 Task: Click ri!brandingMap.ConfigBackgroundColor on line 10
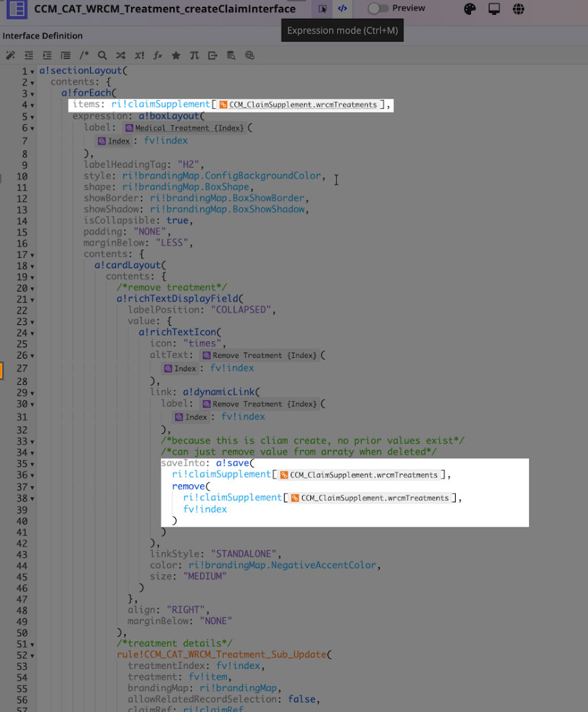pyautogui.click(x=222, y=176)
